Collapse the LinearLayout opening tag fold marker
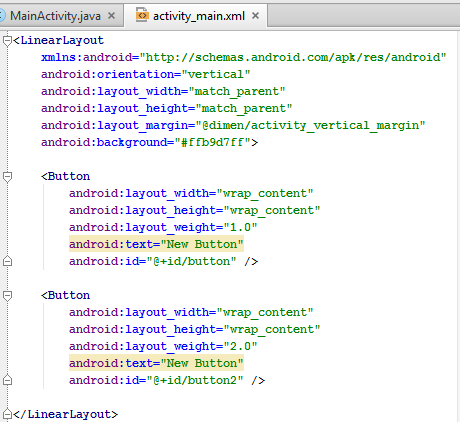This screenshot has width=460, height=422. click(7, 41)
